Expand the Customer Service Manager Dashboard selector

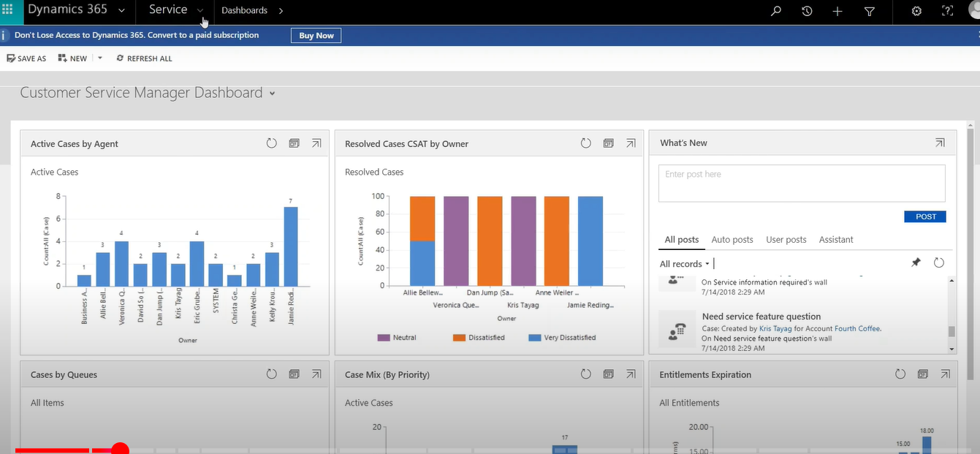(x=271, y=94)
